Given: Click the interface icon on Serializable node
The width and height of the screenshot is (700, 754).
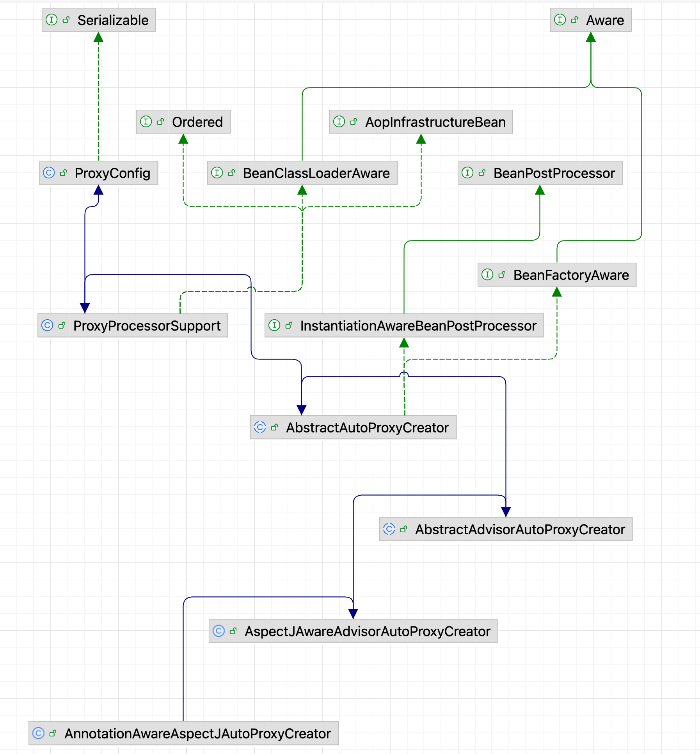Looking at the screenshot, I should tap(52, 20).
